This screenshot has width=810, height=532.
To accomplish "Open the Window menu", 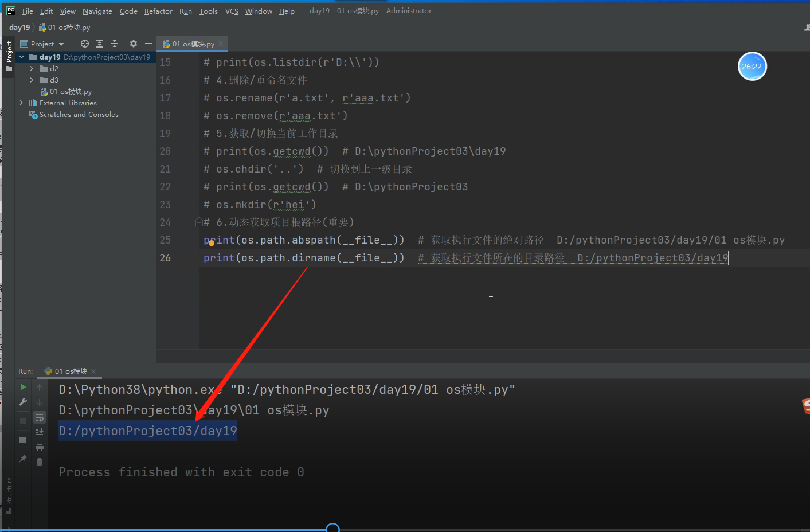I will (x=259, y=11).
